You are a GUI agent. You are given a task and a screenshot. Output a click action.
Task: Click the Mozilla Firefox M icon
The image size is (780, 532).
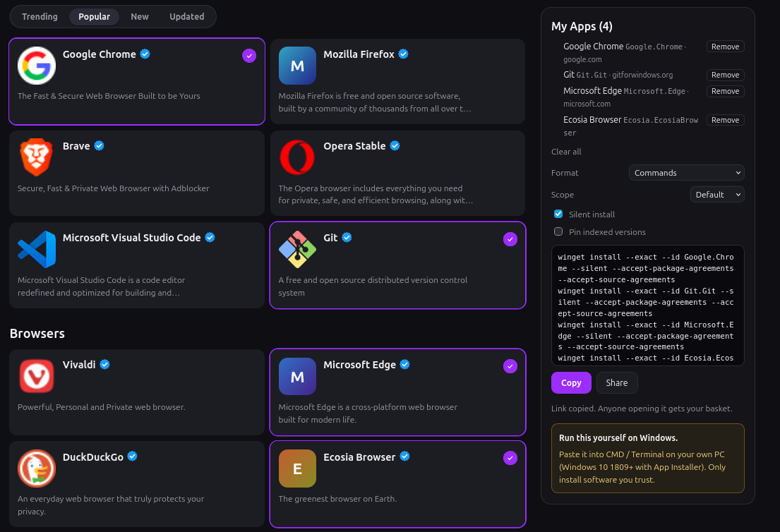pos(297,66)
